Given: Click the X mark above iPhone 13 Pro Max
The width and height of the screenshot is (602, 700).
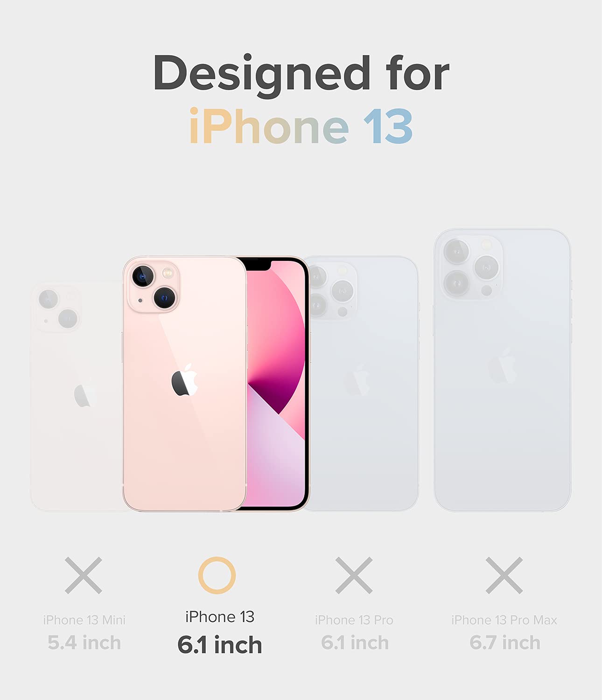Looking at the screenshot, I should click(x=504, y=575).
